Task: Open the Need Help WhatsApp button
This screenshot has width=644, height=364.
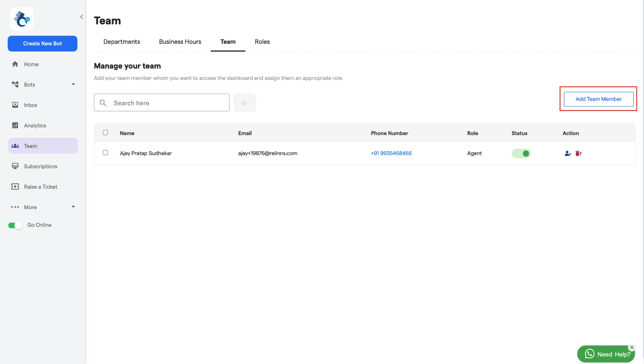Action: (606, 354)
